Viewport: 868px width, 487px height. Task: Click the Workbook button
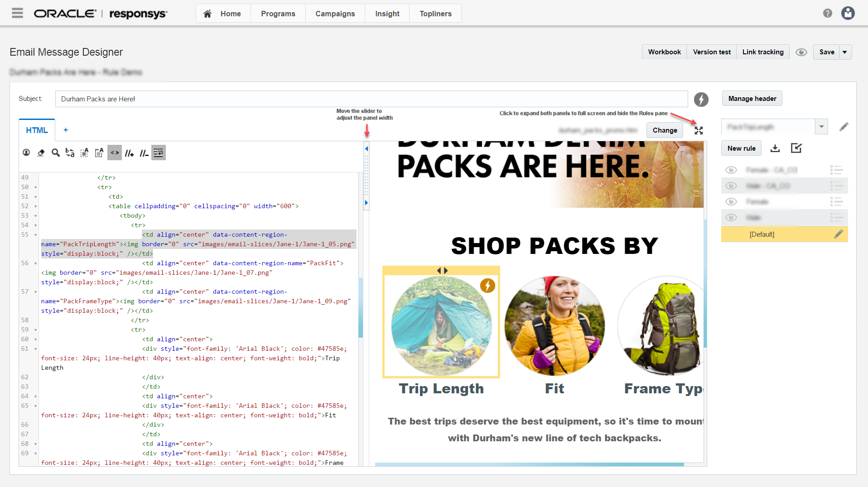point(664,52)
